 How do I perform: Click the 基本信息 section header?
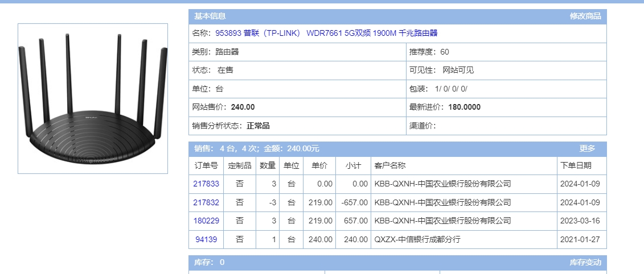(210, 16)
